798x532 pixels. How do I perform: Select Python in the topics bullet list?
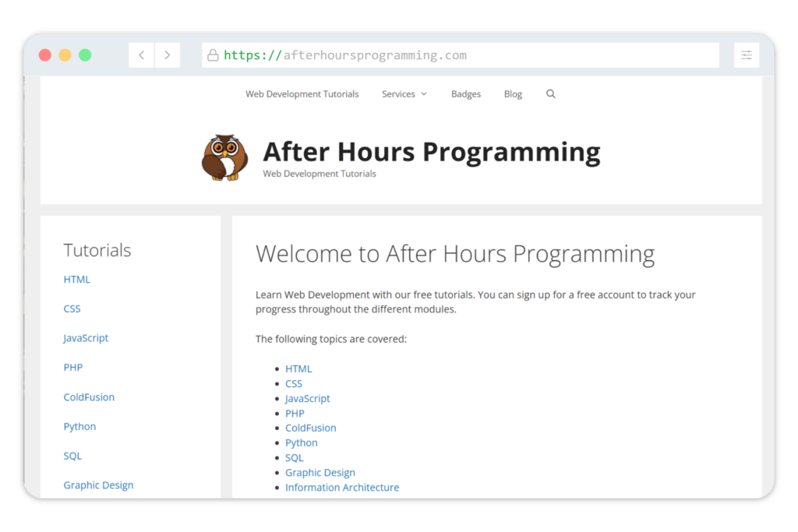302,443
